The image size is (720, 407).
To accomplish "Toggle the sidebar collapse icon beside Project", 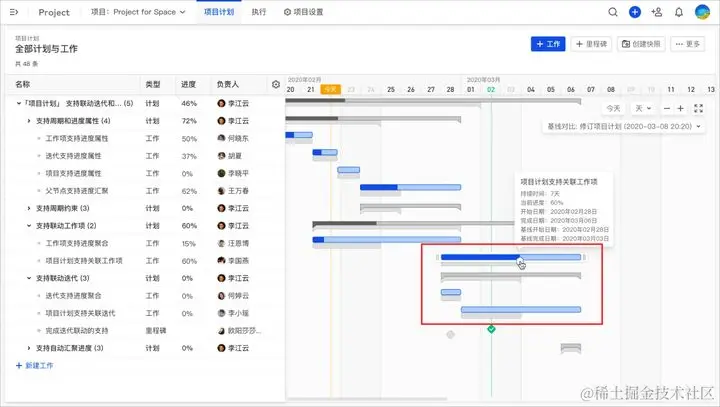I will (x=14, y=12).
